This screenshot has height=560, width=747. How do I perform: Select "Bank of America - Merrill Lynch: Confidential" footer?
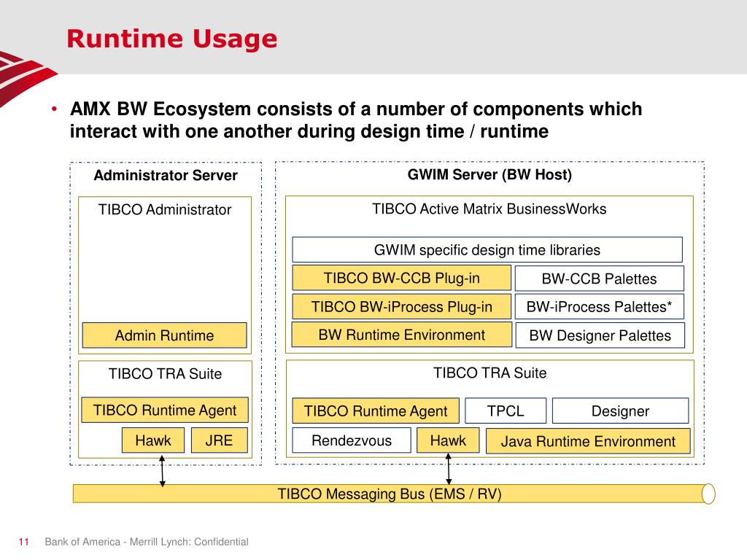pos(146,542)
